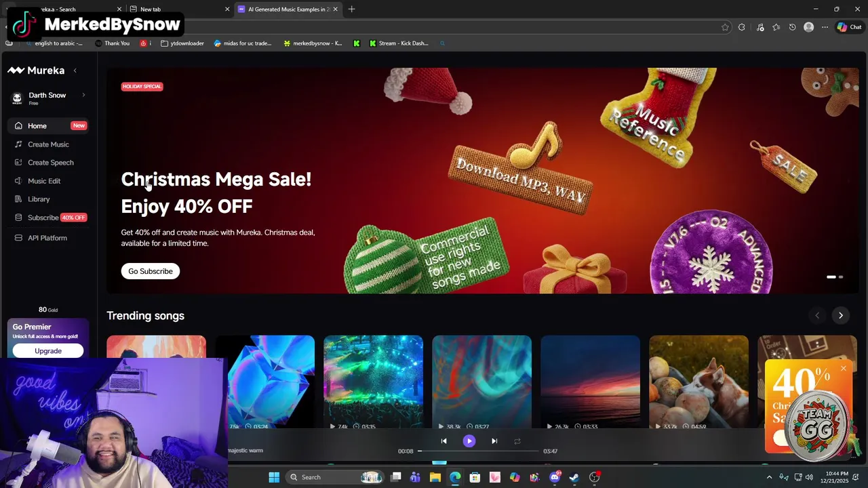The width and height of the screenshot is (868, 488).
Task: Open the ytdownloader bookmark folder
Action: (x=182, y=43)
